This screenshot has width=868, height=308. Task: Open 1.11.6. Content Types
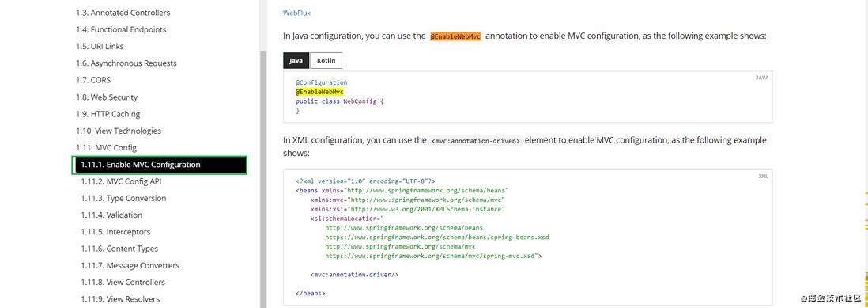tap(119, 249)
